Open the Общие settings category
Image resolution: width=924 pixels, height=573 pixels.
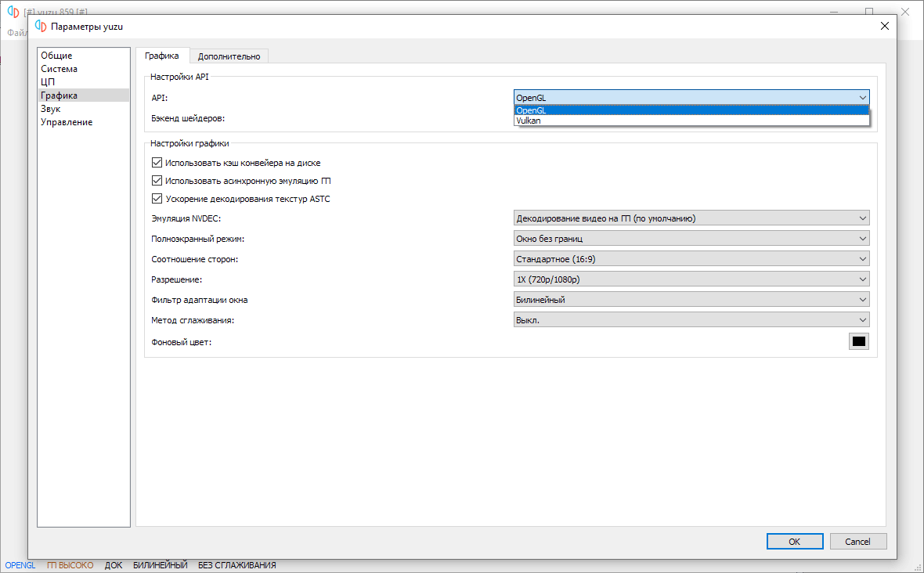click(x=83, y=56)
